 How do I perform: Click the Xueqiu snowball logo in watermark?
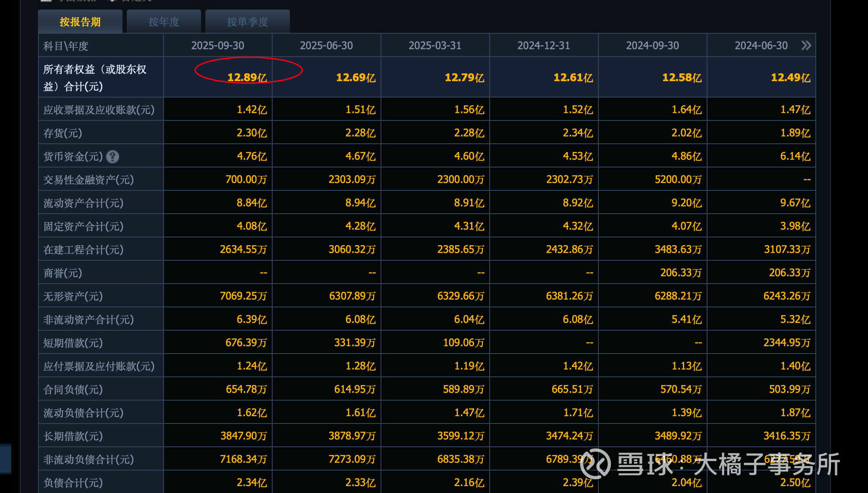point(595,464)
